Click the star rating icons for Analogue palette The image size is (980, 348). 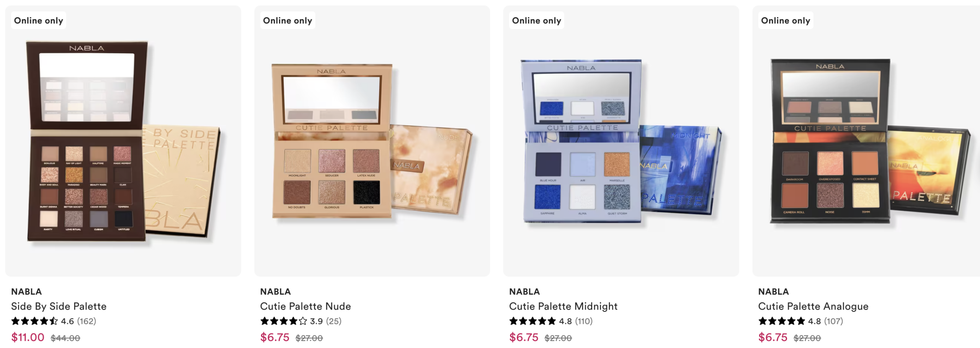tap(782, 321)
